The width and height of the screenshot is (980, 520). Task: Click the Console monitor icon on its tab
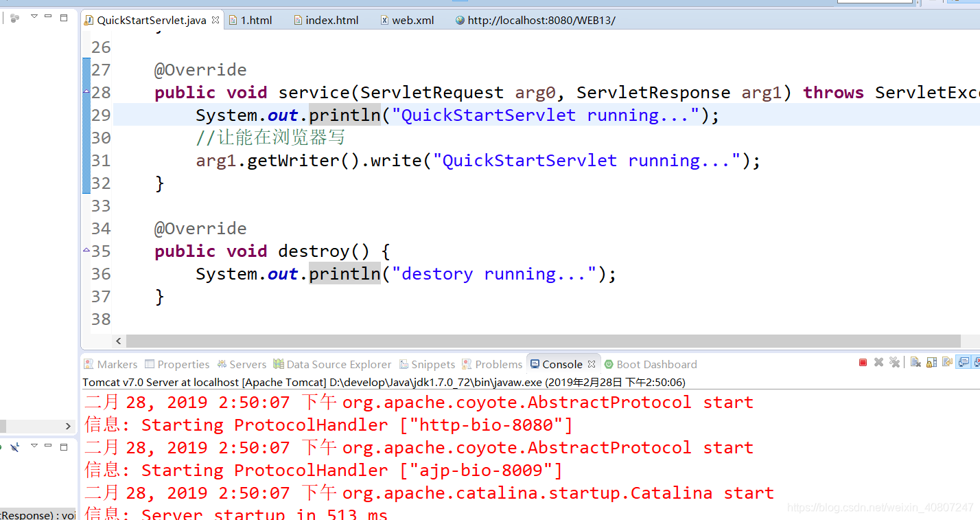click(535, 364)
